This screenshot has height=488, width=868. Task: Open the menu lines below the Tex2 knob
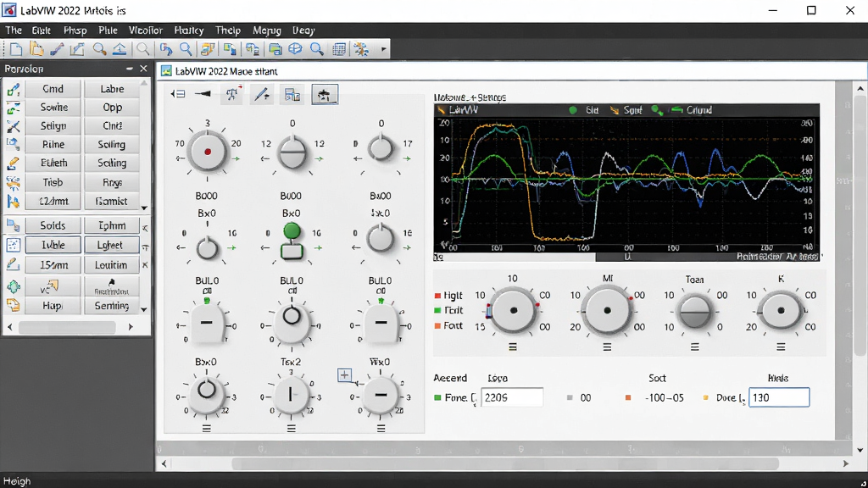pyautogui.click(x=292, y=428)
